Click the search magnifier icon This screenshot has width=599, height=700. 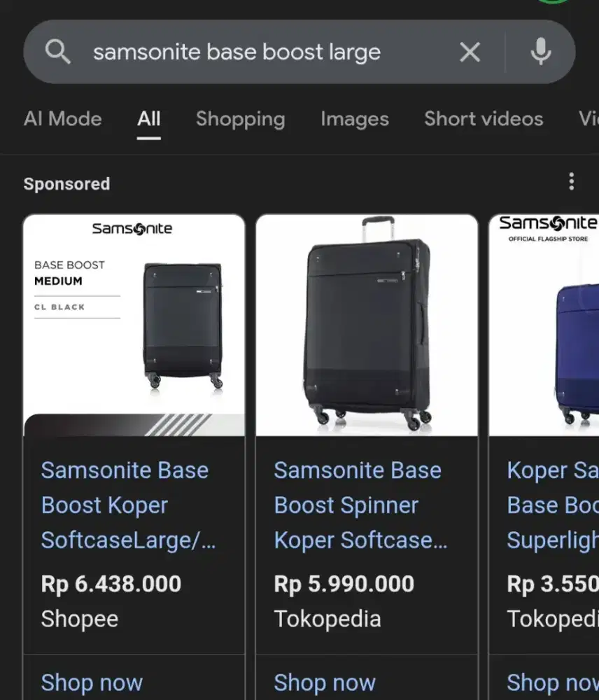57,52
